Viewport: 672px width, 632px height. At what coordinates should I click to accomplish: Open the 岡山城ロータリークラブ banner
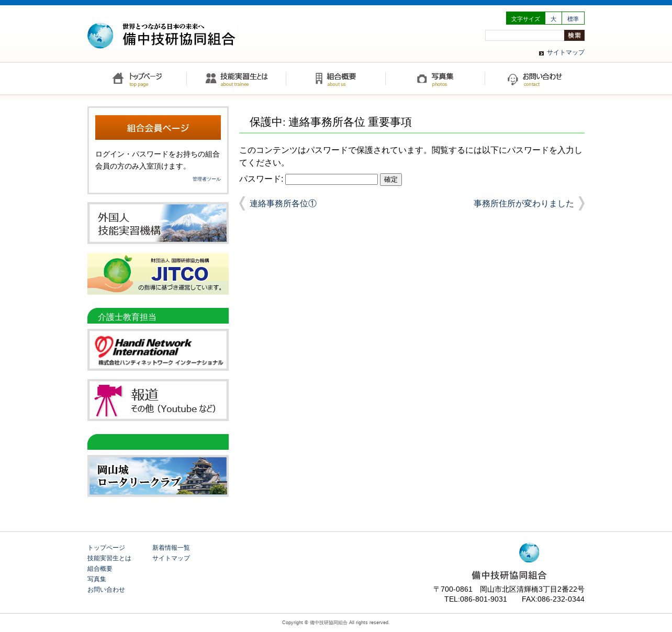(158, 476)
